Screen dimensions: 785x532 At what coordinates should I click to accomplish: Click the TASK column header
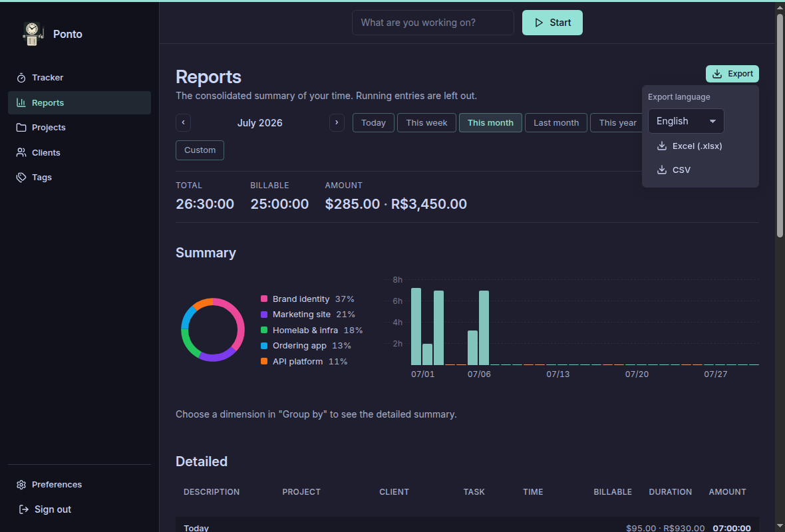(474, 492)
